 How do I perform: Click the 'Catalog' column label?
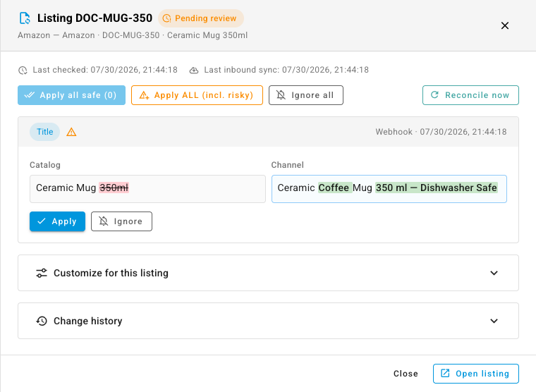click(45, 165)
